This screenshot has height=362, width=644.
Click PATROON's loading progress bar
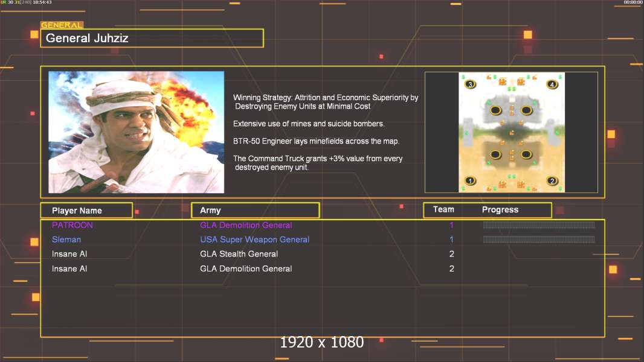pyautogui.click(x=539, y=224)
